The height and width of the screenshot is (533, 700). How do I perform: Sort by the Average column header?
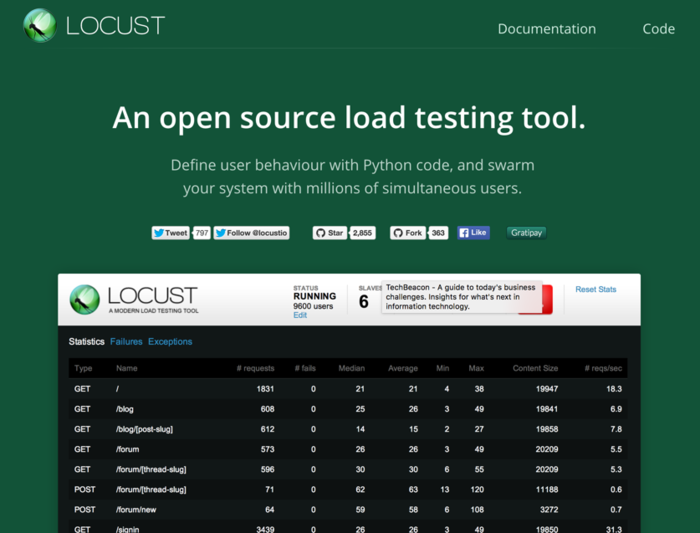click(403, 368)
